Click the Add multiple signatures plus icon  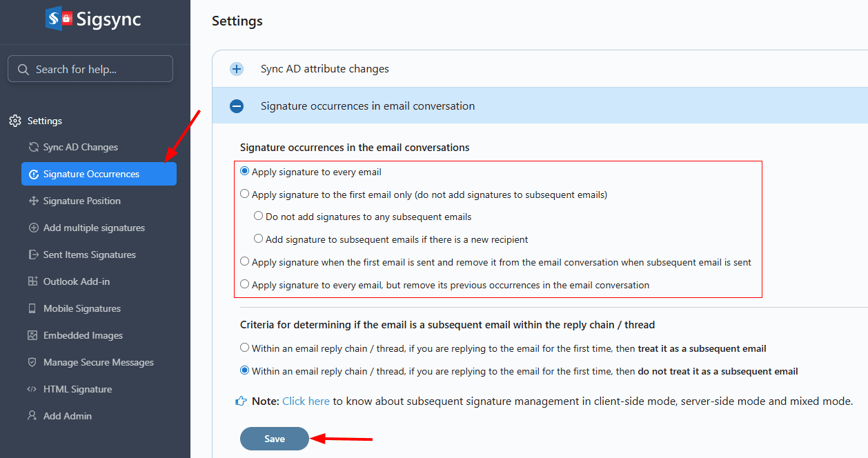pyautogui.click(x=33, y=228)
